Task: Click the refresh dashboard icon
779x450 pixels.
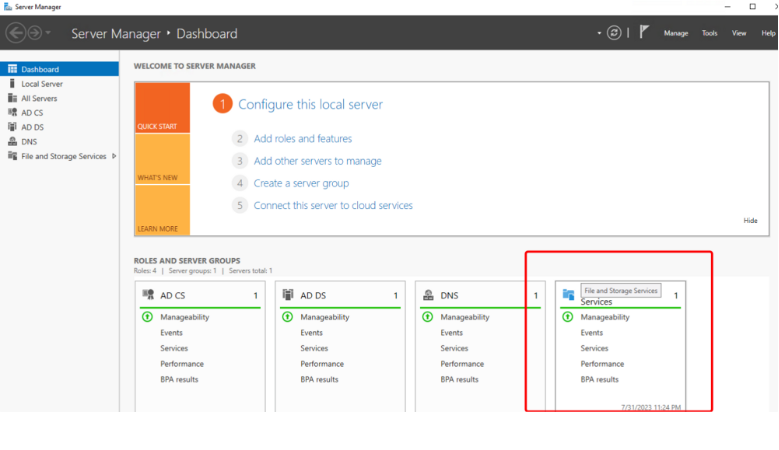Action: [x=613, y=33]
